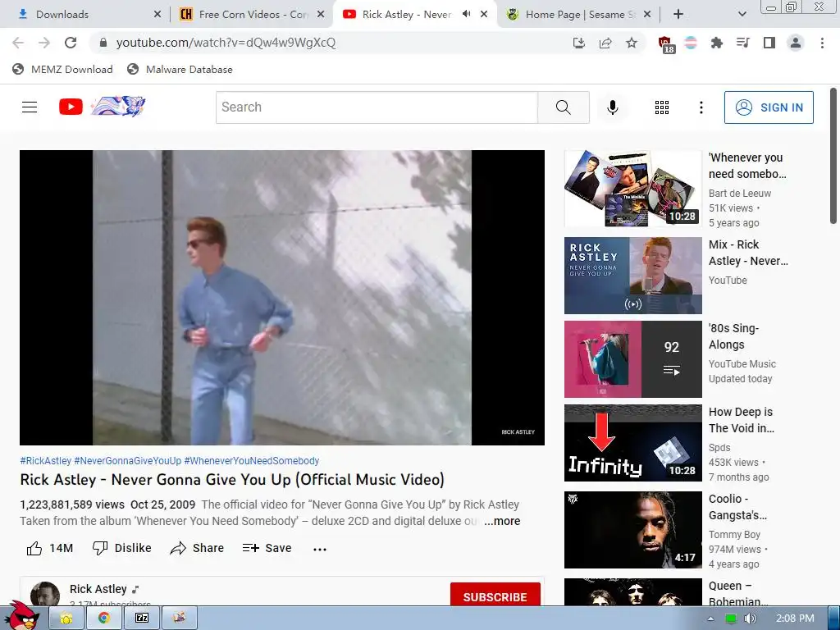The height and width of the screenshot is (630, 840).
Task: Open the media control icon in toolbar
Action: (743, 43)
